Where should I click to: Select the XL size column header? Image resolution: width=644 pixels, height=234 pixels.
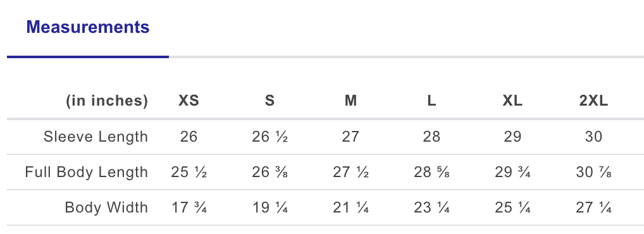coord(512,101)
